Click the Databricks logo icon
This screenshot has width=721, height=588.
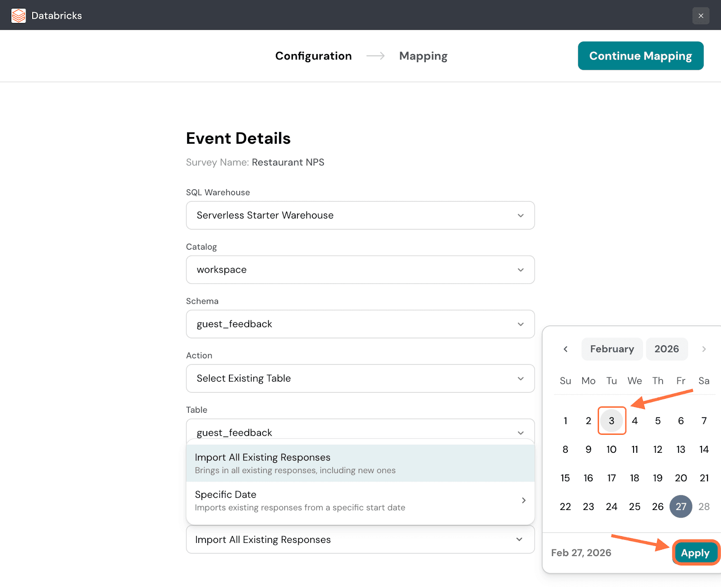(18, 16)
